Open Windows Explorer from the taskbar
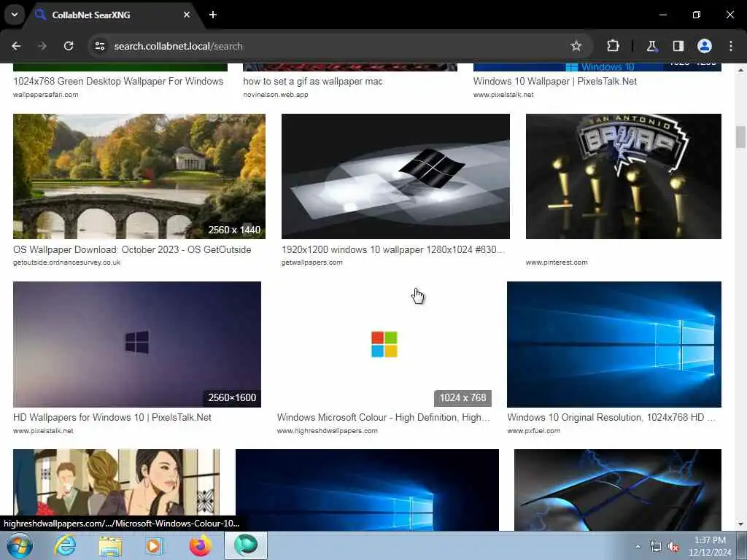Image resolution: width=747 pixels, height=560 pixels. [x=110, y=545]
